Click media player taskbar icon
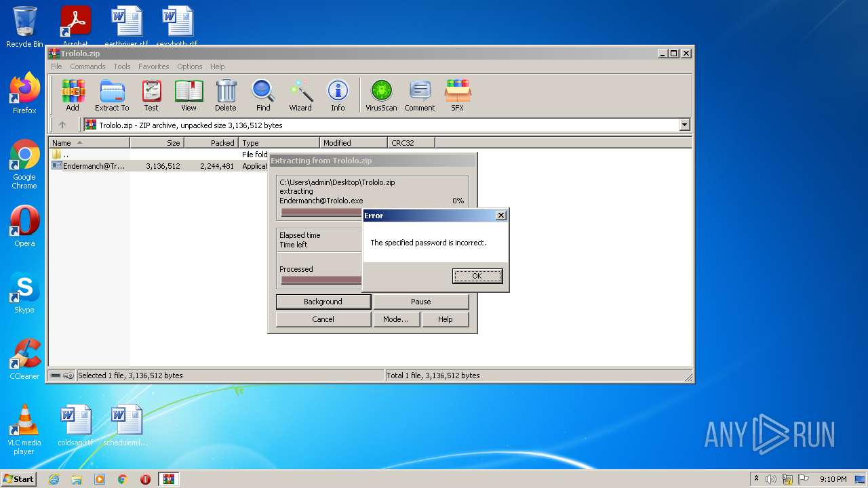Image resolution: width=868 pixels, height=488 pixels. coord(100,479)
